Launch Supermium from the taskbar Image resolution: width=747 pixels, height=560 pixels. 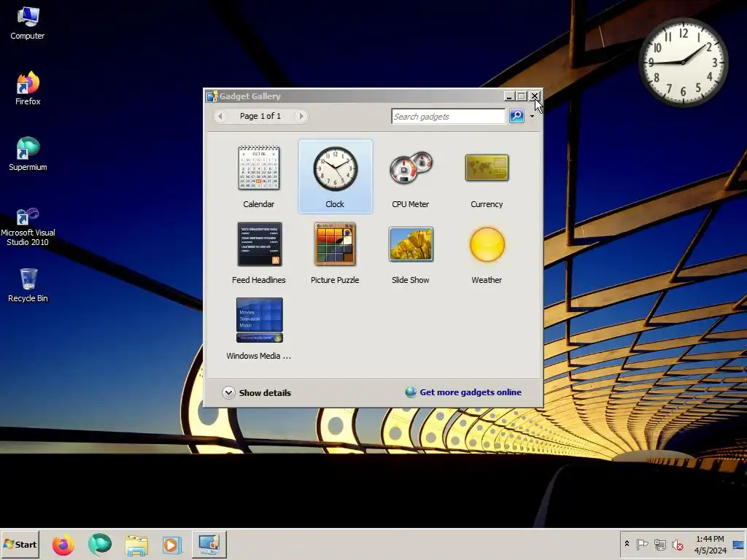[x=99, y=545]
